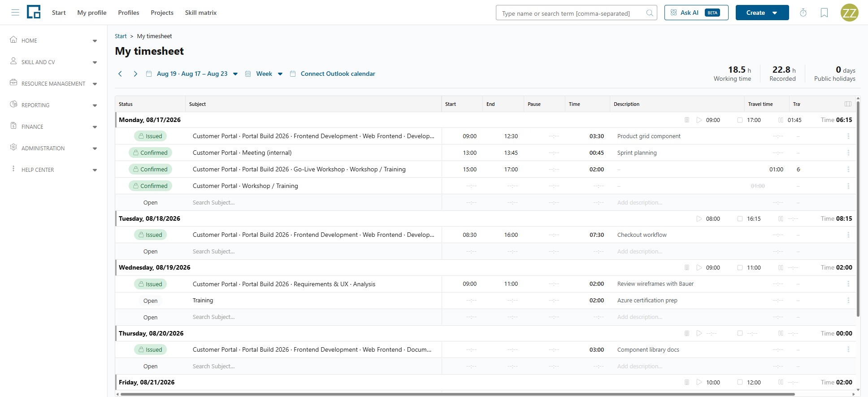
Task: Open the stopwatch timer in the header
Action: (803, 13)
